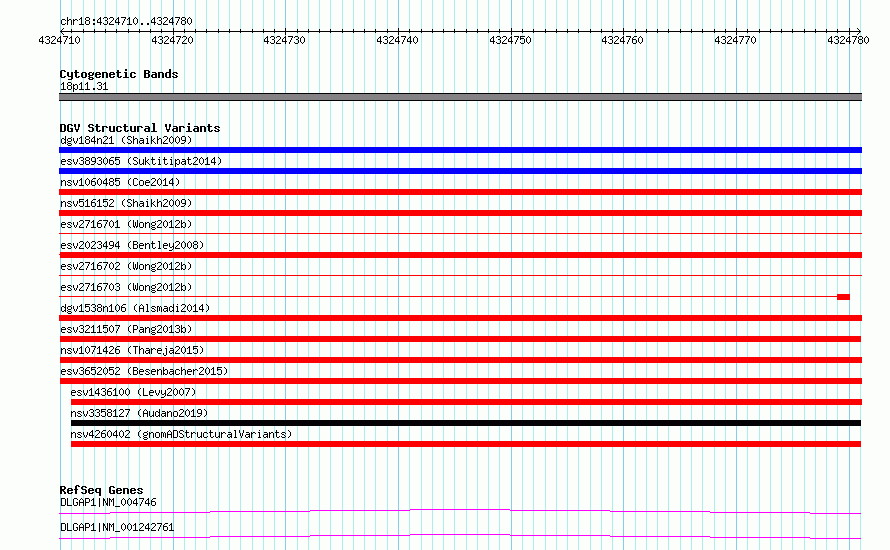Open variant dgv184n21 (Shaikh2009)
The width and height of the screenshot is (890, 550).
coord(126,140)
